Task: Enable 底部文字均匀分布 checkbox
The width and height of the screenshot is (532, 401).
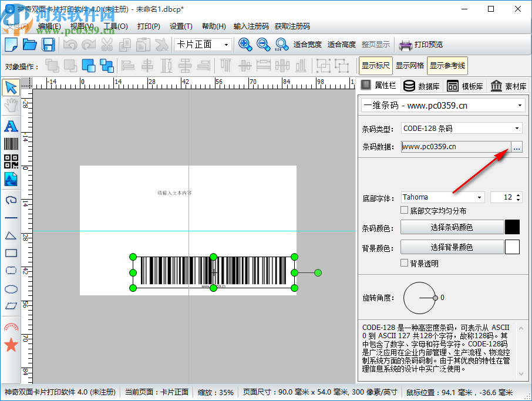Action: (x=404, y=210)
